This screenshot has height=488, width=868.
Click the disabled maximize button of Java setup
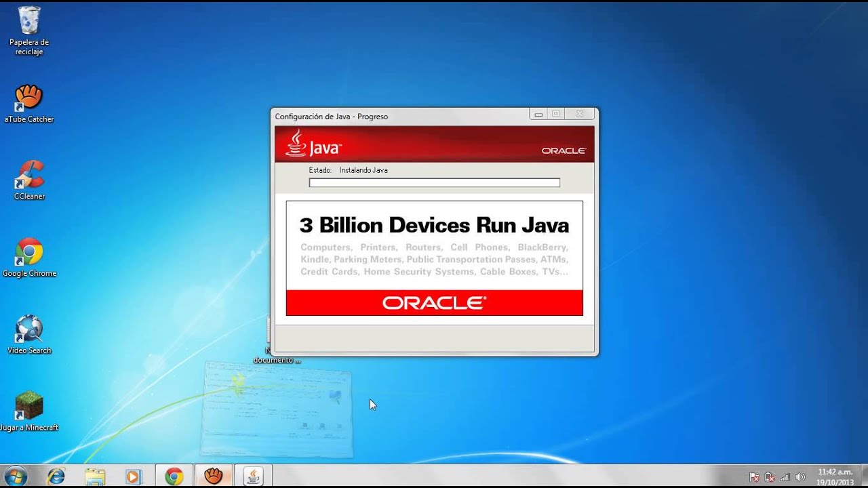(x=556, y=115)
